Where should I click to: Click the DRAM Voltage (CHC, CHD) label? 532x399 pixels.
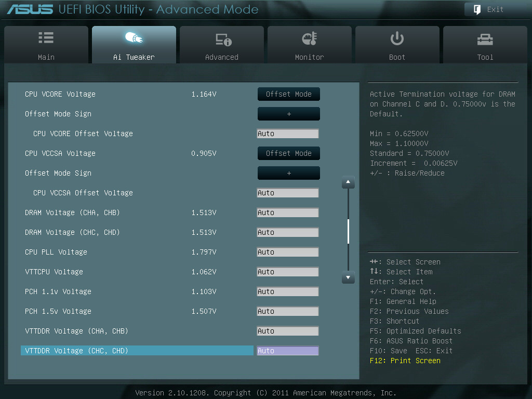pyautogui.click(x=72, y=232)
